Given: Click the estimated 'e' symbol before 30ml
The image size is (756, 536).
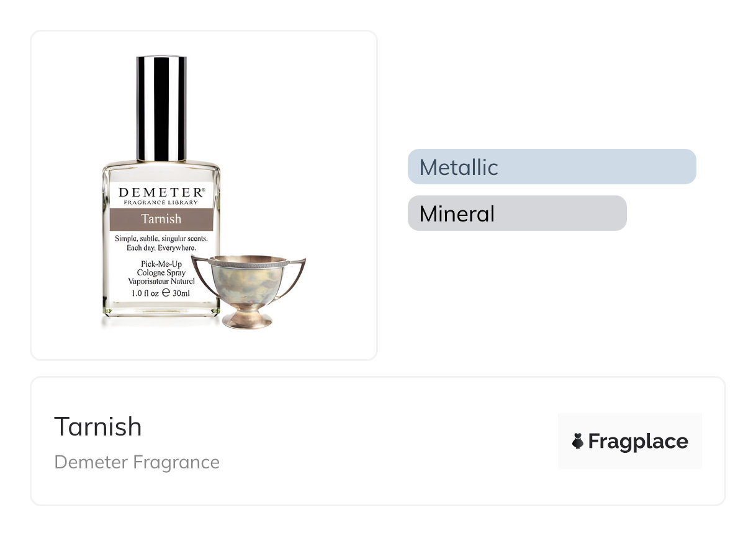Looking at the screenshot, I should (166, 293).
